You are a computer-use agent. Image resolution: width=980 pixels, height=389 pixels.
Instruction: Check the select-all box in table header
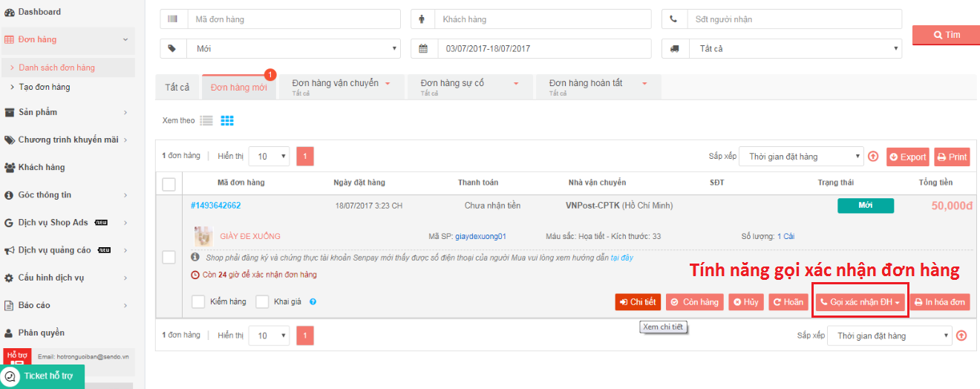tap(169, 183)
